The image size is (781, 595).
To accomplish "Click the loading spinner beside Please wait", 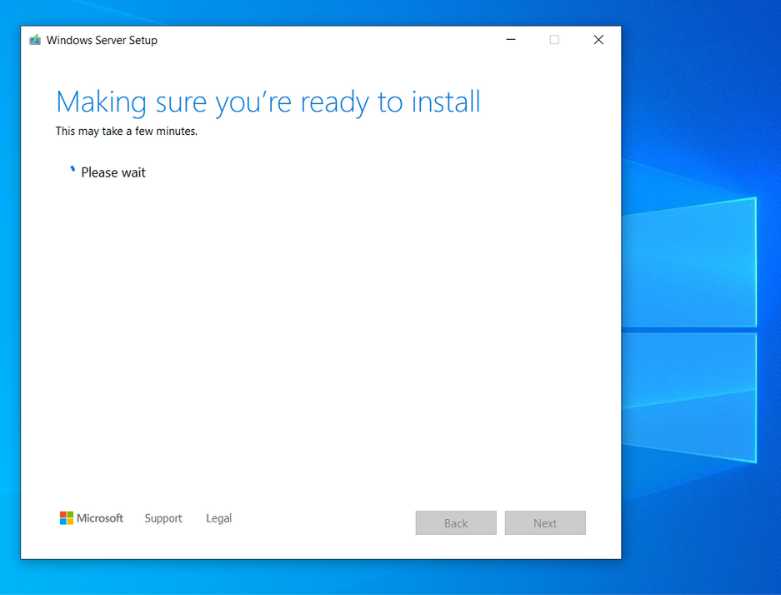I will [72, 171].
